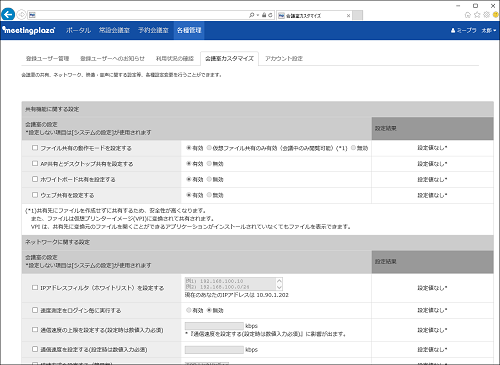500x365 pixels.
Task: Click the IP whitelist scroll up arrow
Action: pos(279,281)
